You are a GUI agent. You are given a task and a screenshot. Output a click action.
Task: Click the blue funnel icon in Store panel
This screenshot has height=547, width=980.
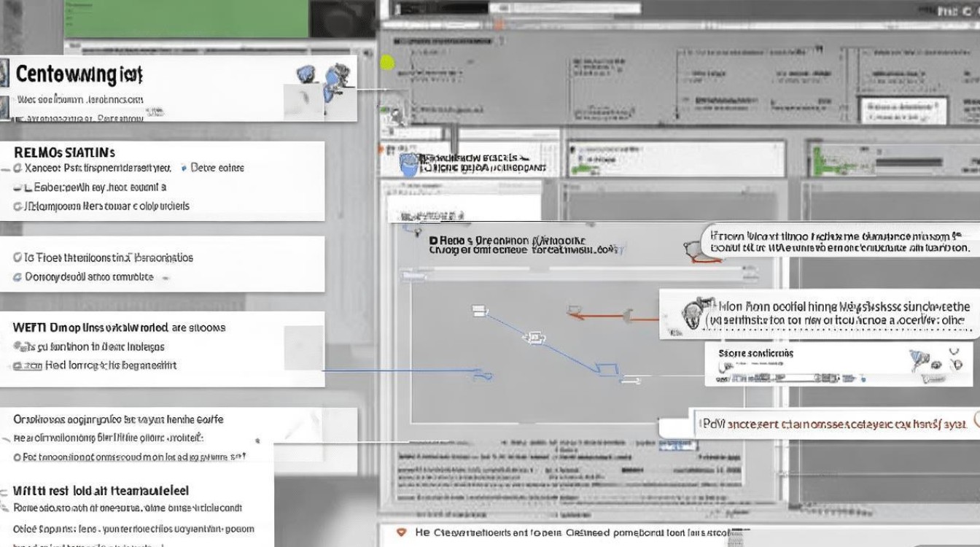(x=920, y=360)
